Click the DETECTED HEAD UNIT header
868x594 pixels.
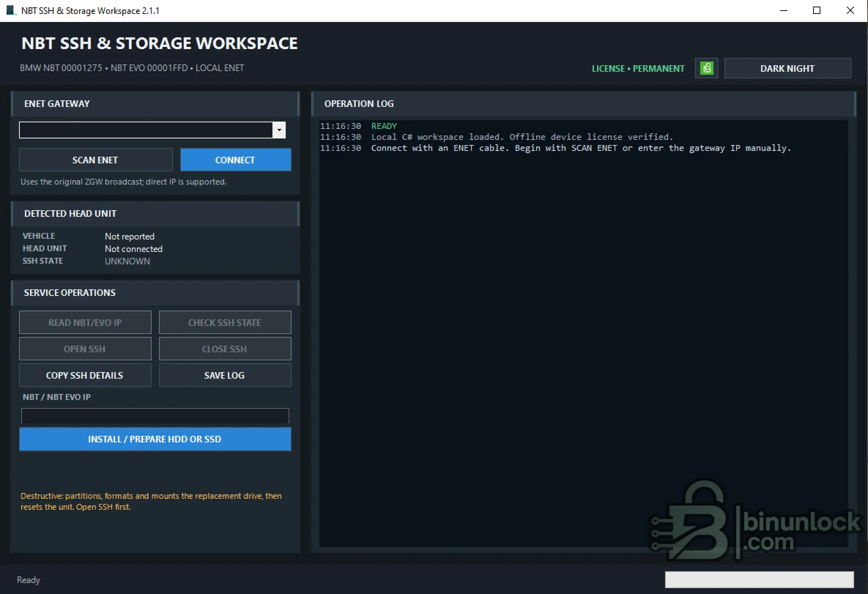155,214
